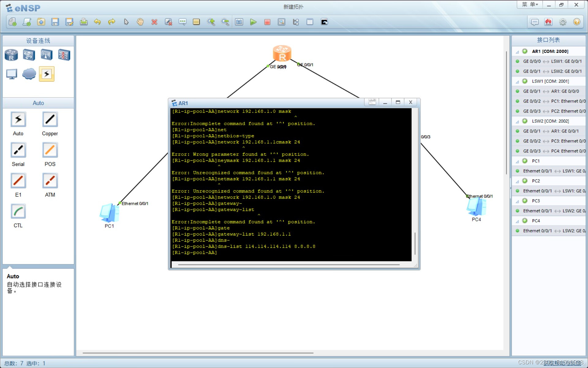
Task: Collapse the LSW1 interface list node
Action: (x=517, y=82)
